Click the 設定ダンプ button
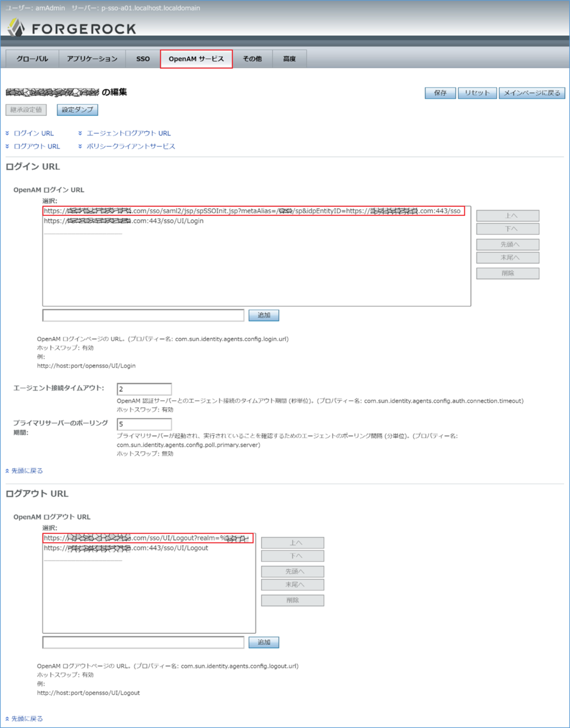Screen dimensions: 570x728 coord(78,110)
